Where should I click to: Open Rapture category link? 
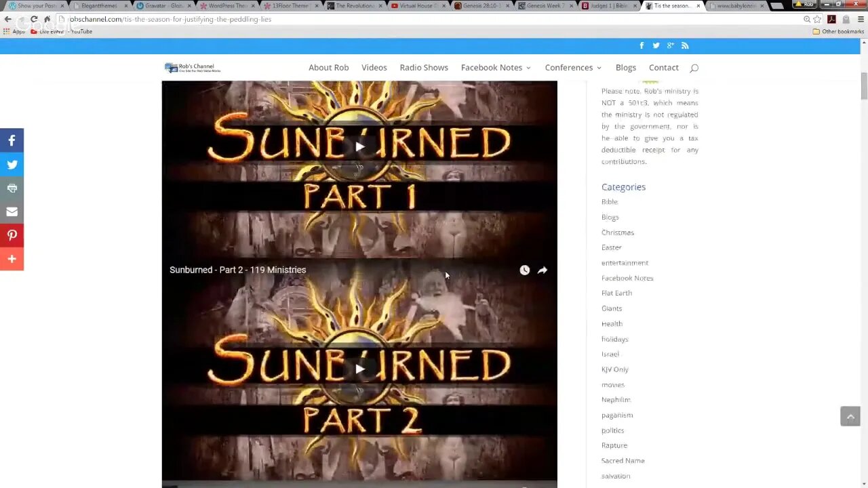pos(614,445)
